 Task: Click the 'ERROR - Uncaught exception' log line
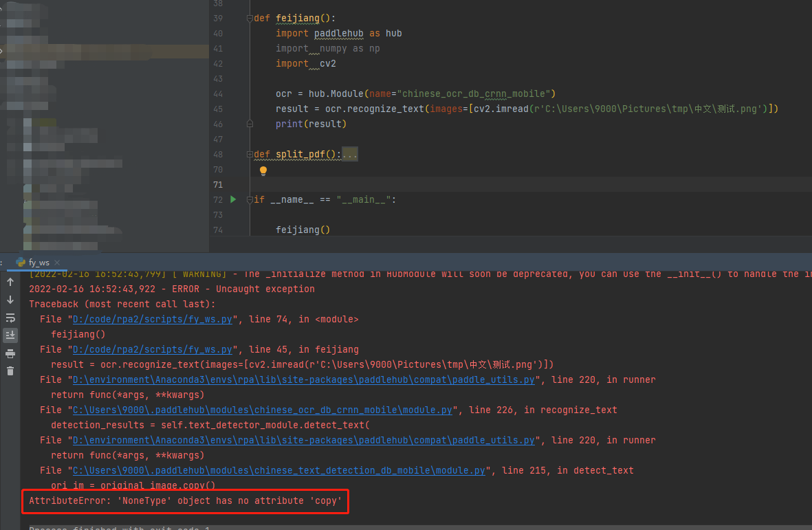click(x=172, y=289)
